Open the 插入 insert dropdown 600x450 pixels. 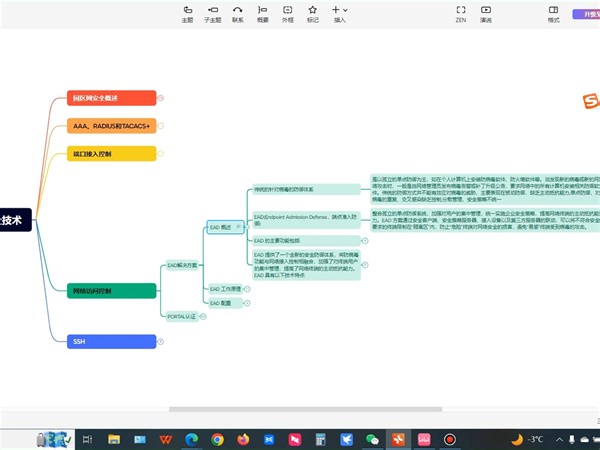[x=339, y=14]
